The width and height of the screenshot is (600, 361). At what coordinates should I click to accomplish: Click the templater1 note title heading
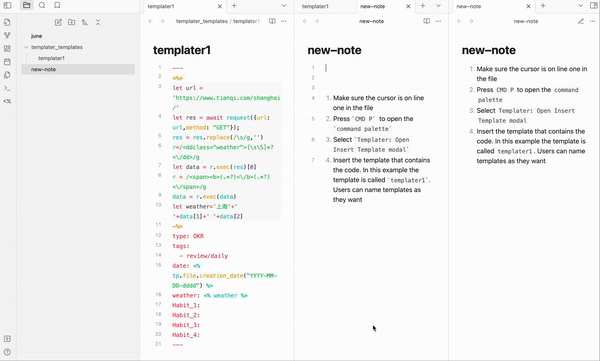(182, 50)
